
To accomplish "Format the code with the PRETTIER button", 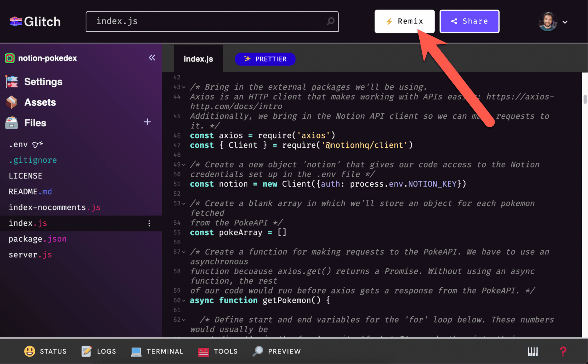I will 265,59.
